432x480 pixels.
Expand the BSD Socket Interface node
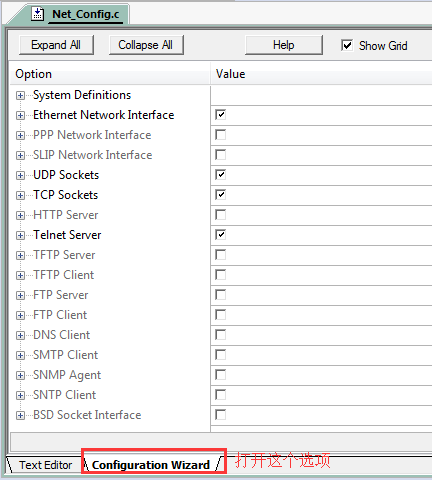[x=20, y=416]
